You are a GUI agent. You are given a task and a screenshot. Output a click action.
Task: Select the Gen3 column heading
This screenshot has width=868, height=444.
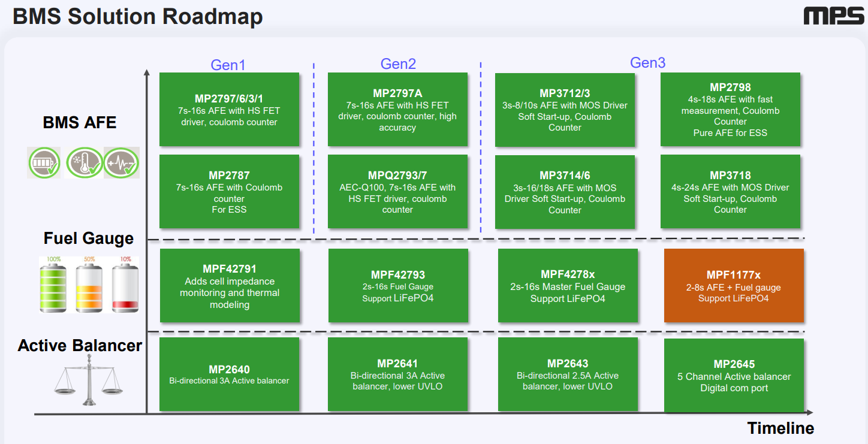tap(647, 63)
